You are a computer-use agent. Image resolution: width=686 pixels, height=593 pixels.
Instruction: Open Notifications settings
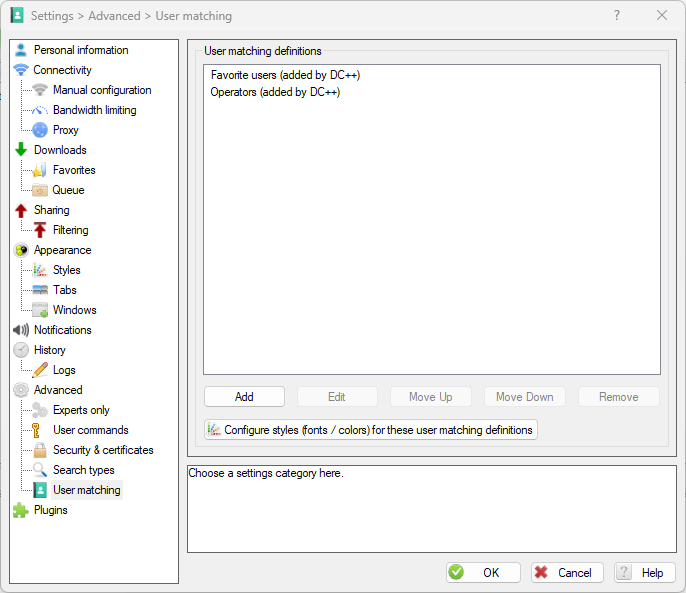(x=63, y=330)
